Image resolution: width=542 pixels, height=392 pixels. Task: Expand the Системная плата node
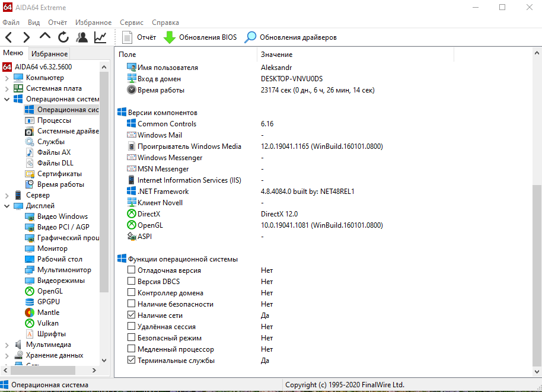(7, 89)
